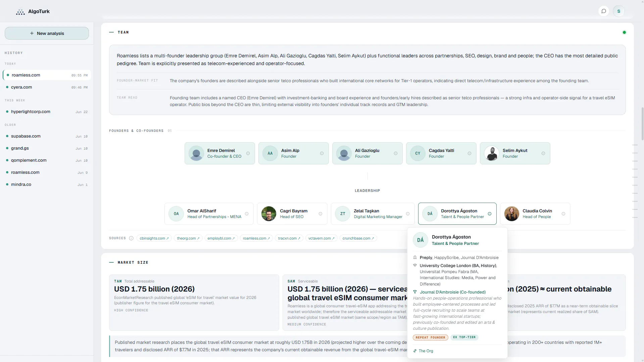The image size is (644, 362).
Task: Open the roamless.com Jun 9 history entry
Action: tap(47, 172)
